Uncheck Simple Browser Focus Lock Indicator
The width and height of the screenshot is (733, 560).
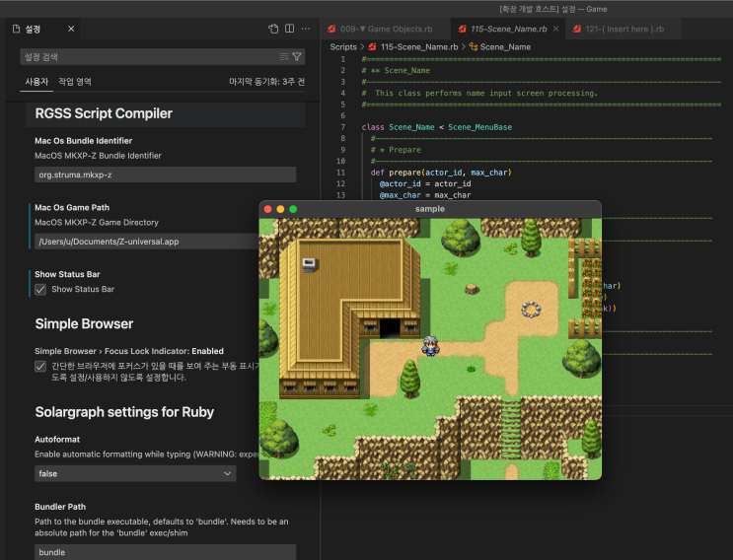point(40,366)
